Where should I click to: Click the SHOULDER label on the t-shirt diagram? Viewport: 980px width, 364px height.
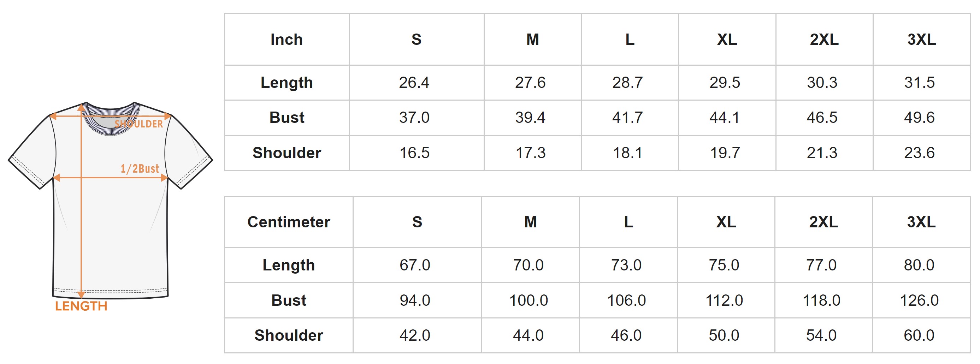pyautogui.click(x=139, y=124)
